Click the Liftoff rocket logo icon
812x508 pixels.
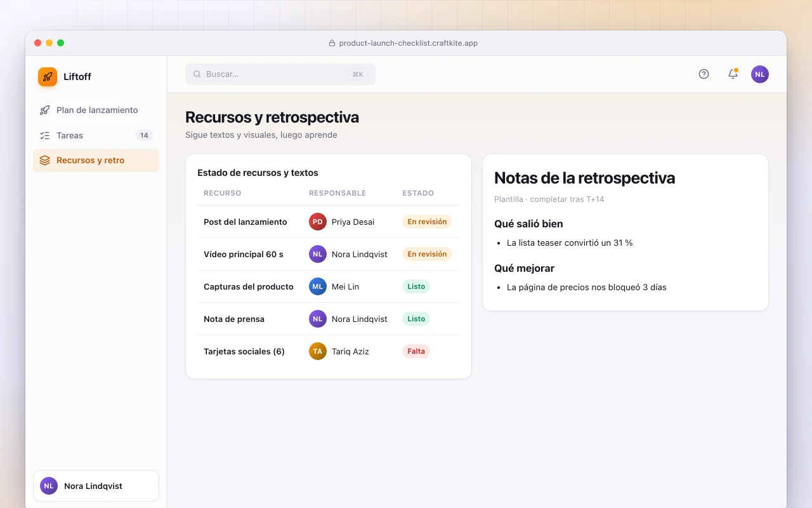point(48,77)
